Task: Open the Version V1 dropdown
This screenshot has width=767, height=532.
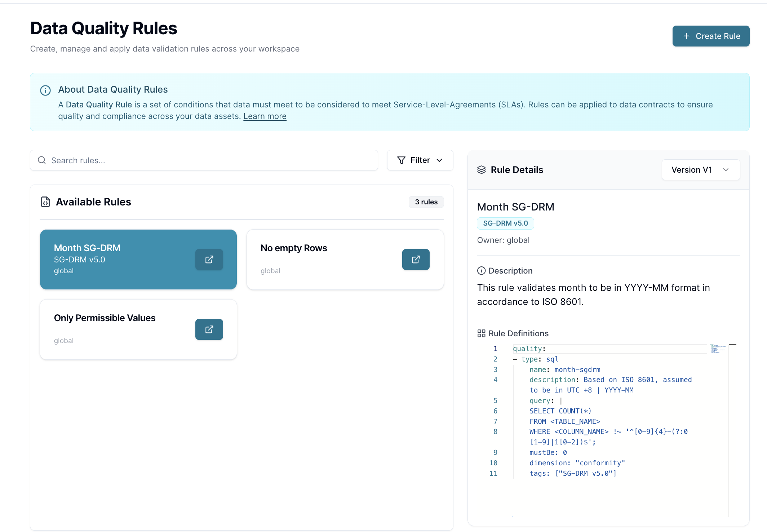Action: click(x=700, y=170)
